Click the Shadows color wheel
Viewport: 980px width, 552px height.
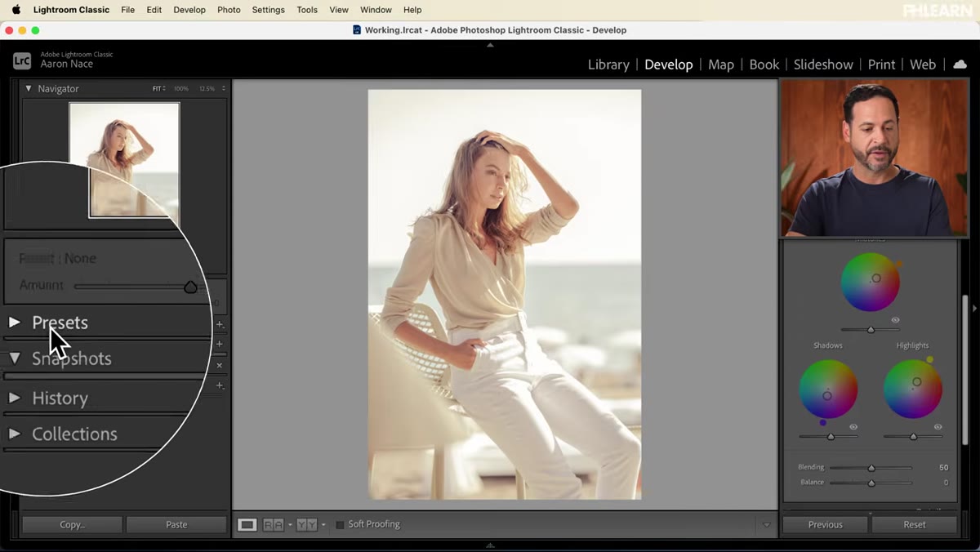tap(828, 390)
